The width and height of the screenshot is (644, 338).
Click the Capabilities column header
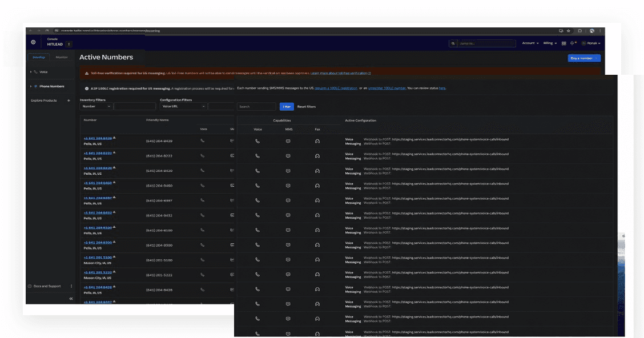(282, 120)
